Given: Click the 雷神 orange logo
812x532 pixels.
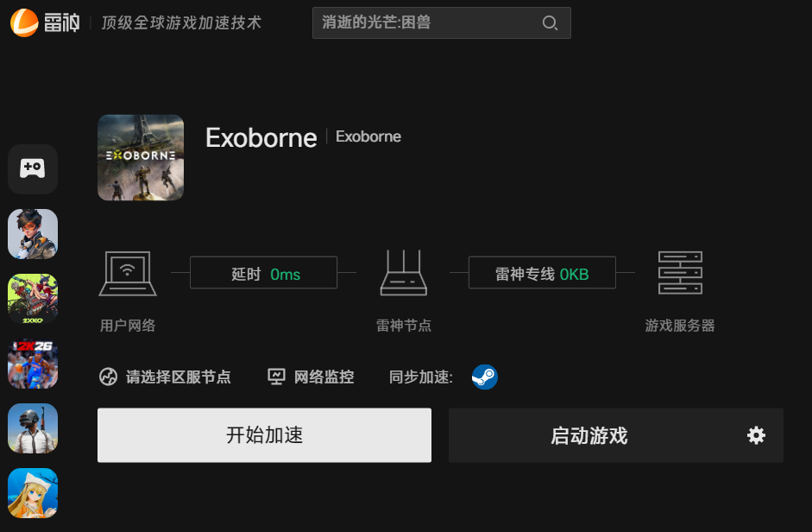Looking at the screenshot, I should point(24,22).
